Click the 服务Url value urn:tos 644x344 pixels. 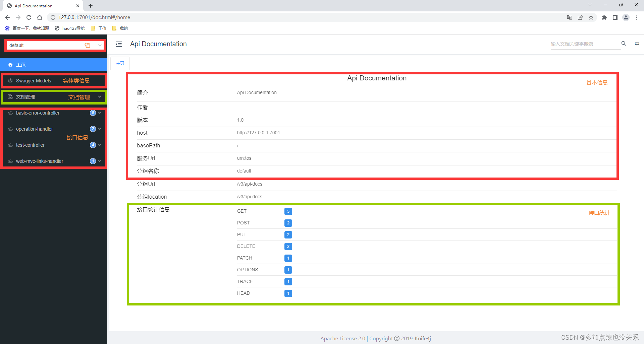point(244,158)
